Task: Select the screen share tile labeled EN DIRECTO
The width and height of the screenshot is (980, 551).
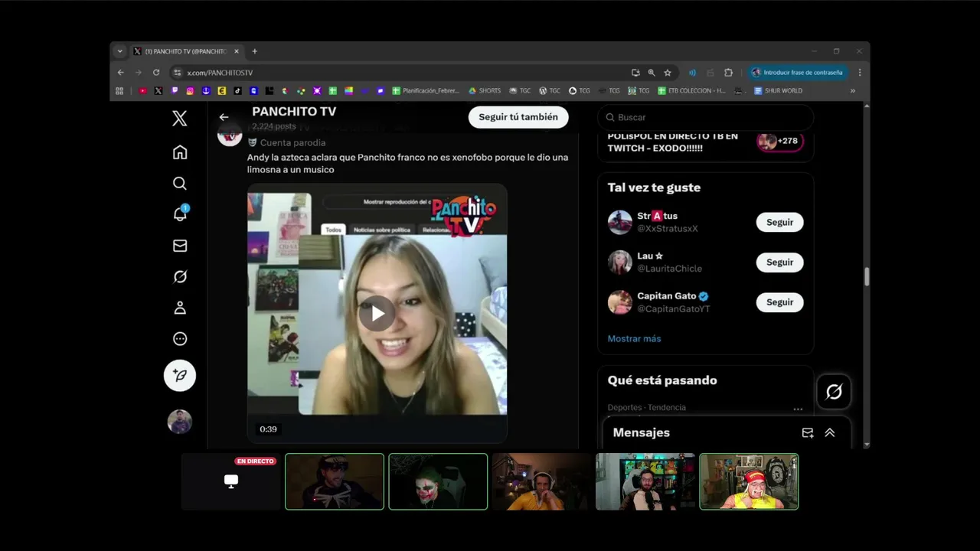Action: pyautogui.click(x=231, y=481)
